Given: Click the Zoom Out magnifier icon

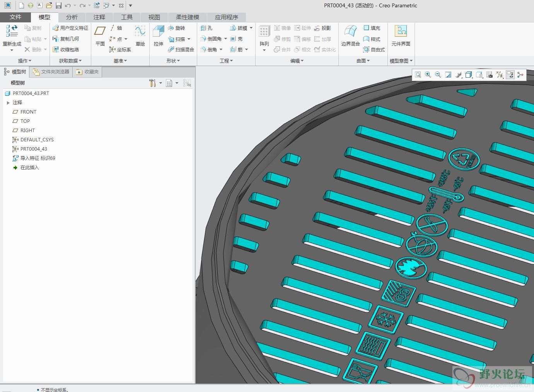Looking at the screenshot, I should (438, 75).
